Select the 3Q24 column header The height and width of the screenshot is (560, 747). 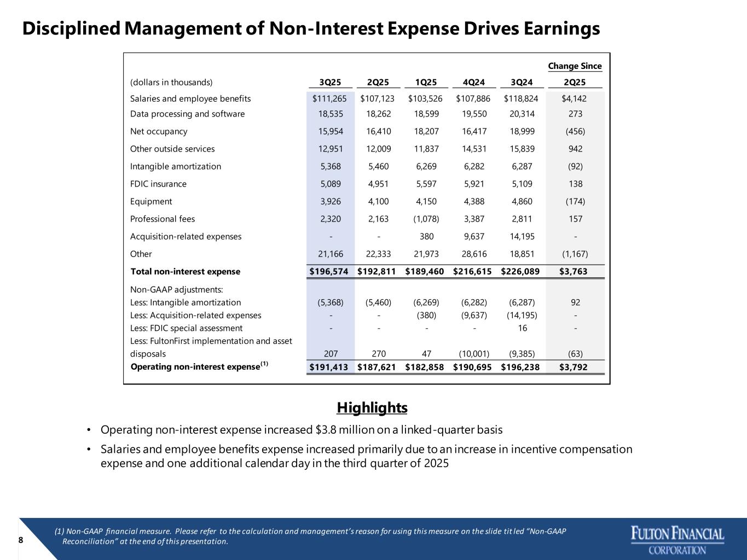[521, 83]
